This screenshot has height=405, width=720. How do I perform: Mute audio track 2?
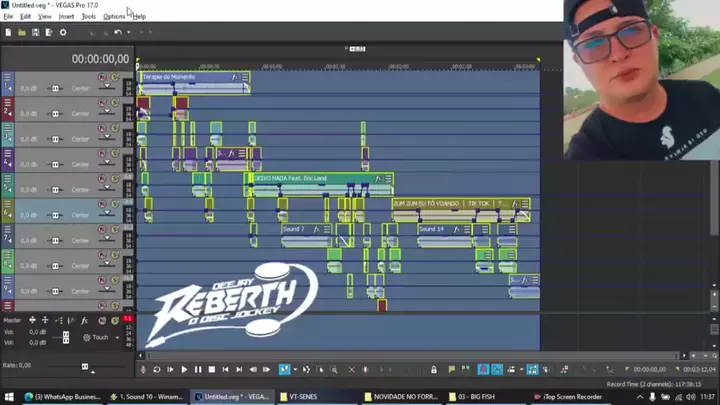(x=102, y=103)
